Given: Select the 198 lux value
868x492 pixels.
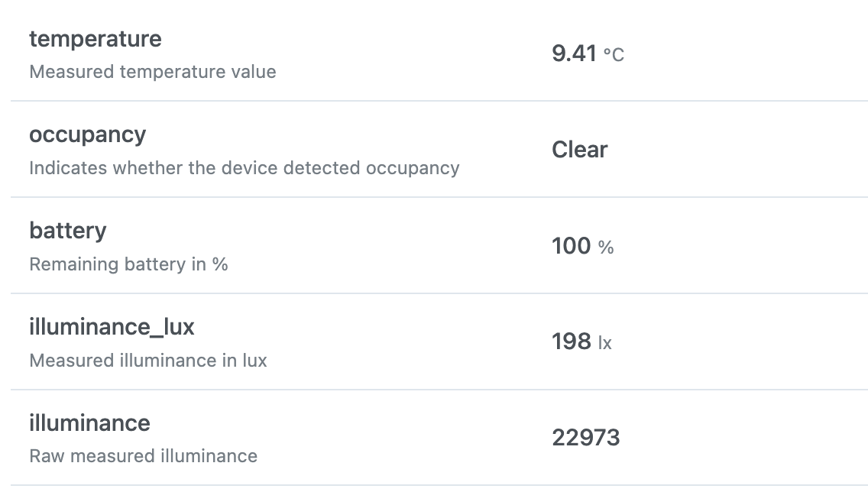Looking at the screenshot, I should (x=572, y=341).
